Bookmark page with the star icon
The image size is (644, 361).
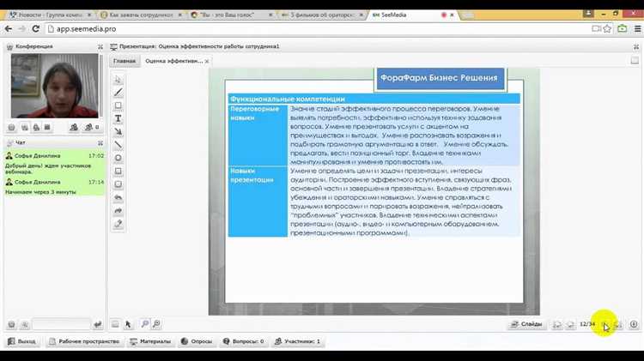tap(607, 28)
